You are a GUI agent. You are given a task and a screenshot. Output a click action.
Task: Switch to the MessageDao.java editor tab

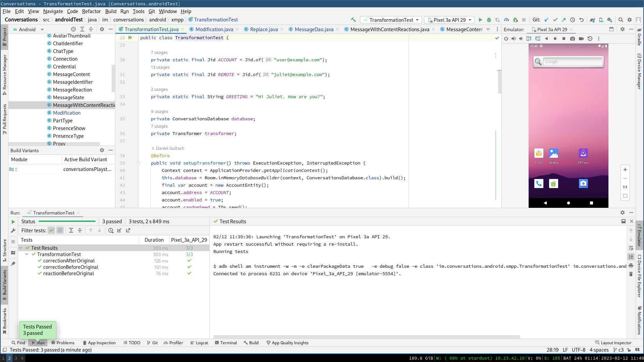pyautogui.click(x=314, y=29)
